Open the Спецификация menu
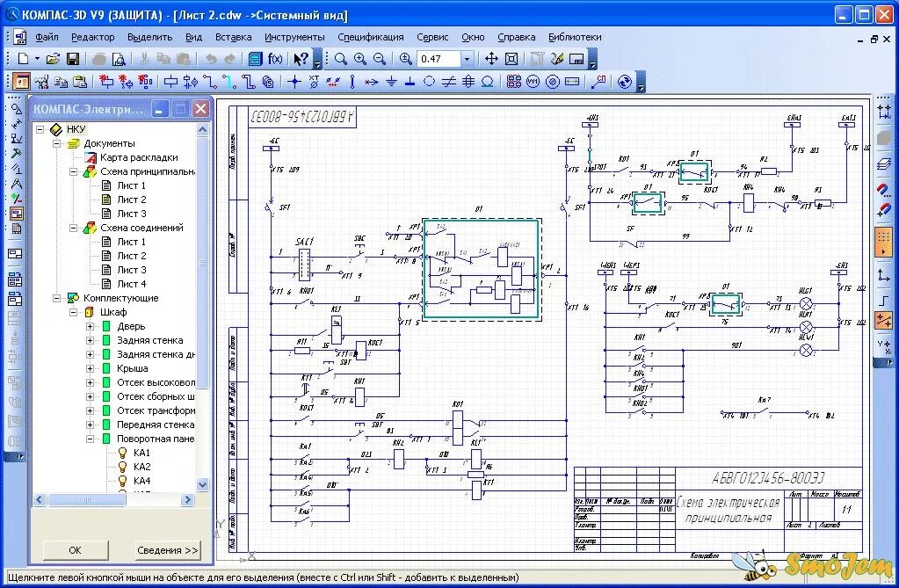This screenshot has width=899, height=588. click(x=370, y=37)
